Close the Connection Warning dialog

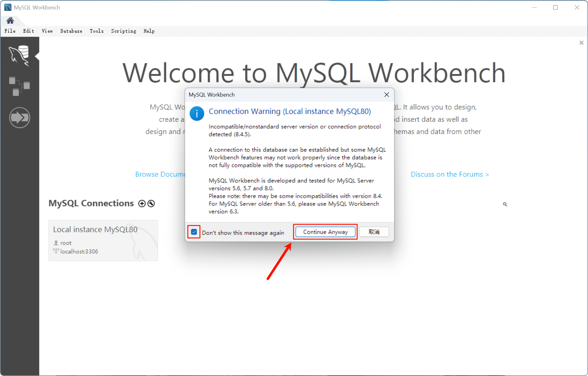point(387,95)
